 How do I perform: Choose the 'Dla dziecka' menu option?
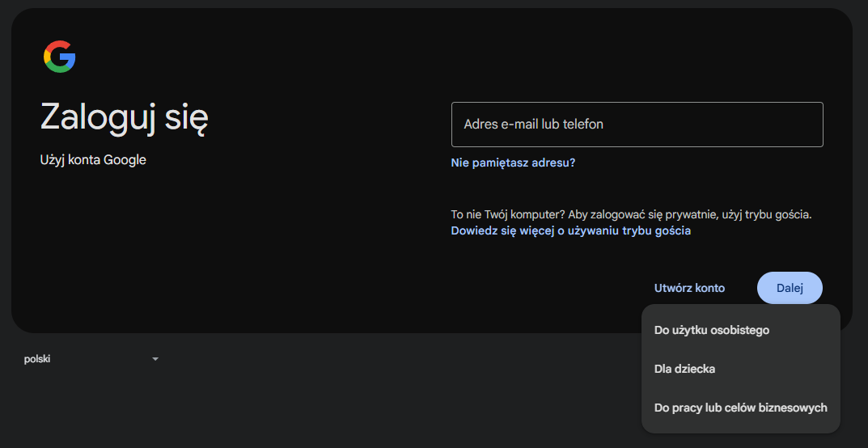684,369
